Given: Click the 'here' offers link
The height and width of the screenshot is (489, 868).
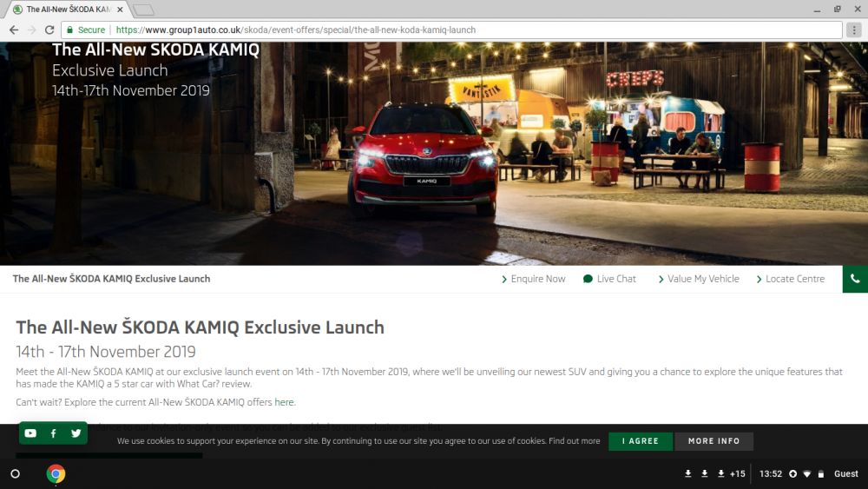Looking at the screenshot, I should [x=284, y=402].
